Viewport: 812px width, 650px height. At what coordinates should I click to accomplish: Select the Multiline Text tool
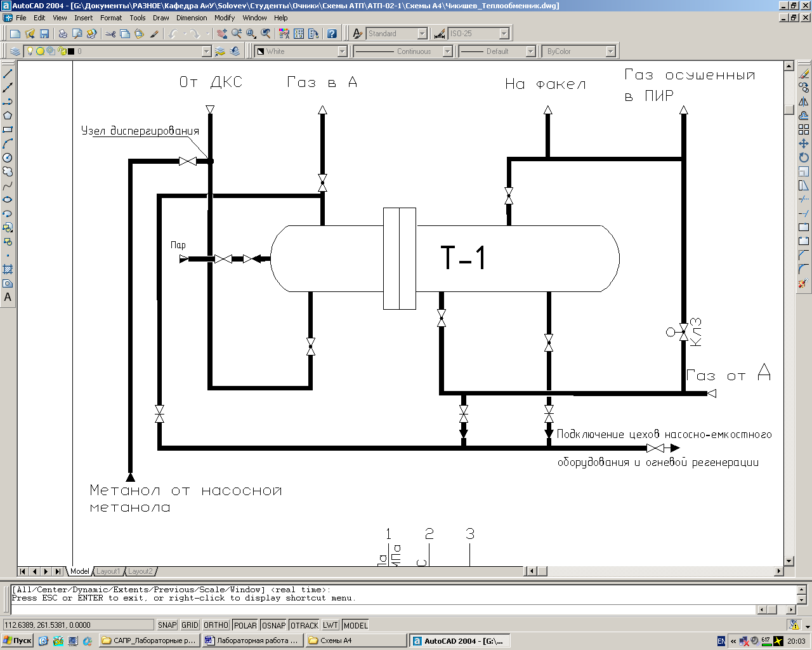click(x=8, y=297)
